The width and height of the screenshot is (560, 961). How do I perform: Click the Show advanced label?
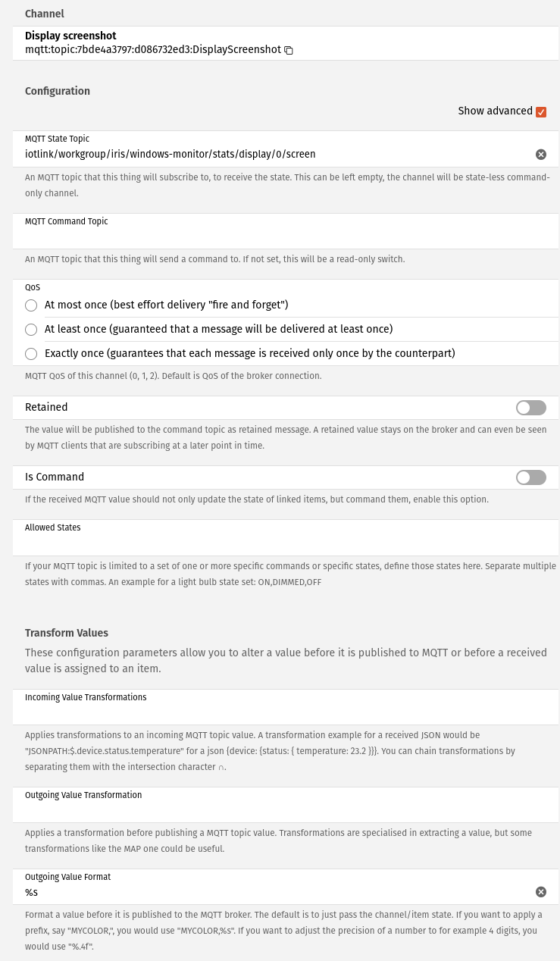[x=495, y=111]
